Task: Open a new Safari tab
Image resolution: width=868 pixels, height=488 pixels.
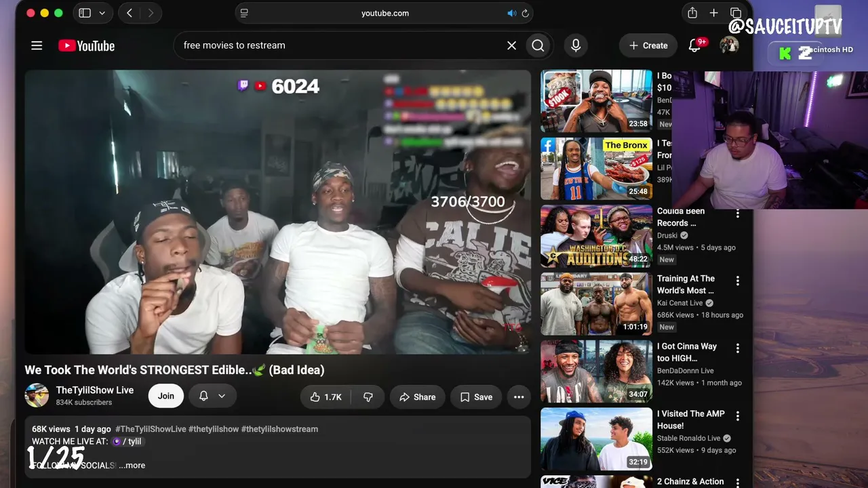Action: click(713, 13)
